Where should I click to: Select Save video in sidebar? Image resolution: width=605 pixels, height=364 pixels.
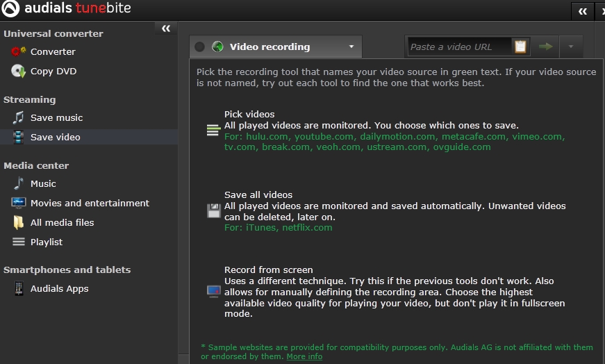pyautogui.click(x=89, y=137)
